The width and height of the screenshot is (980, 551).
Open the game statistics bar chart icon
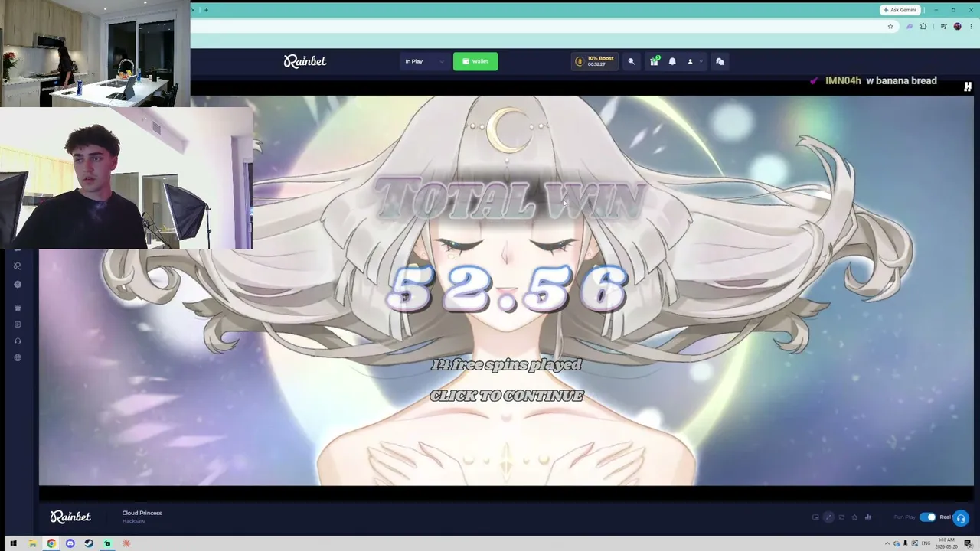pos(867,517)
